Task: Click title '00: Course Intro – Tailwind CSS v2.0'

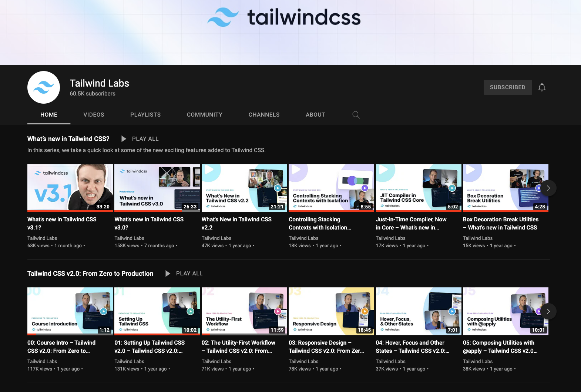Action: point(61,347)
